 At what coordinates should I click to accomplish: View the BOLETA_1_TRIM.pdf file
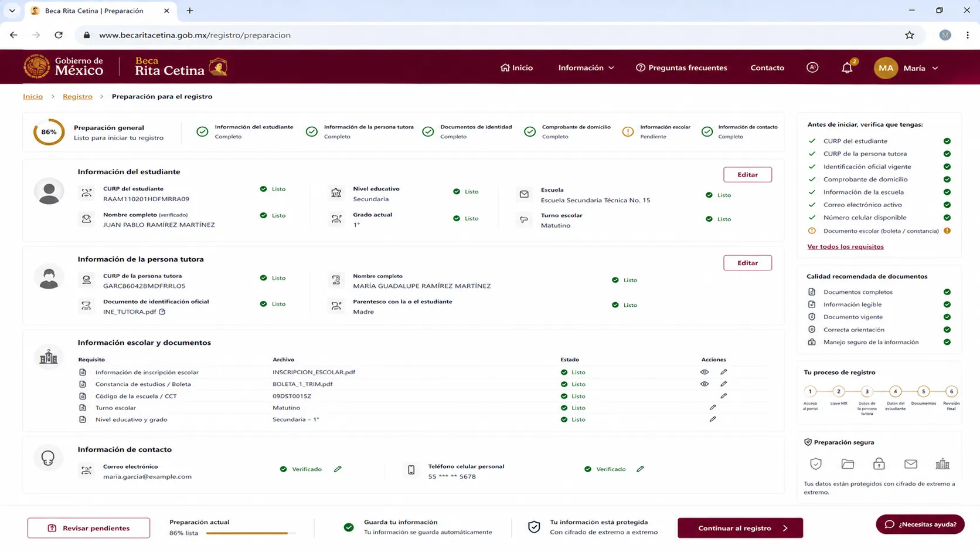click(705, 384)
